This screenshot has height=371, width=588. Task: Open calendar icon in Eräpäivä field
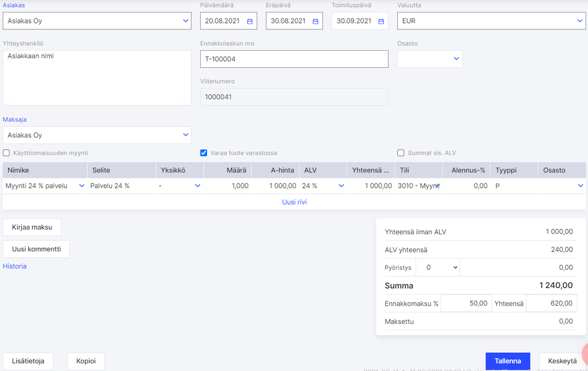tap(315, 21)
